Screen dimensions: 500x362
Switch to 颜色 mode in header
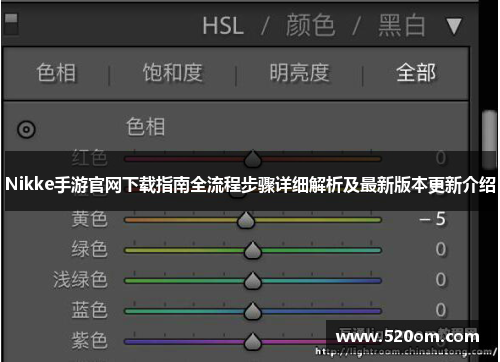(x=310, y=25)
